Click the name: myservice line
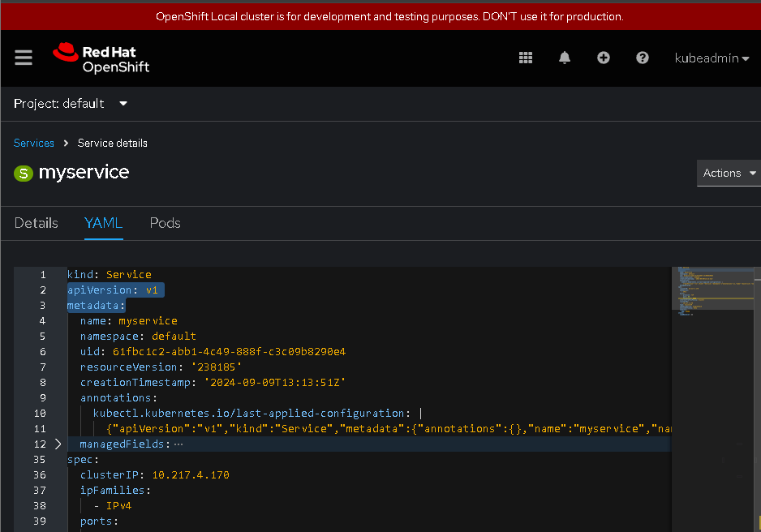Screen dimensions: 761x532 coord(129,321)
